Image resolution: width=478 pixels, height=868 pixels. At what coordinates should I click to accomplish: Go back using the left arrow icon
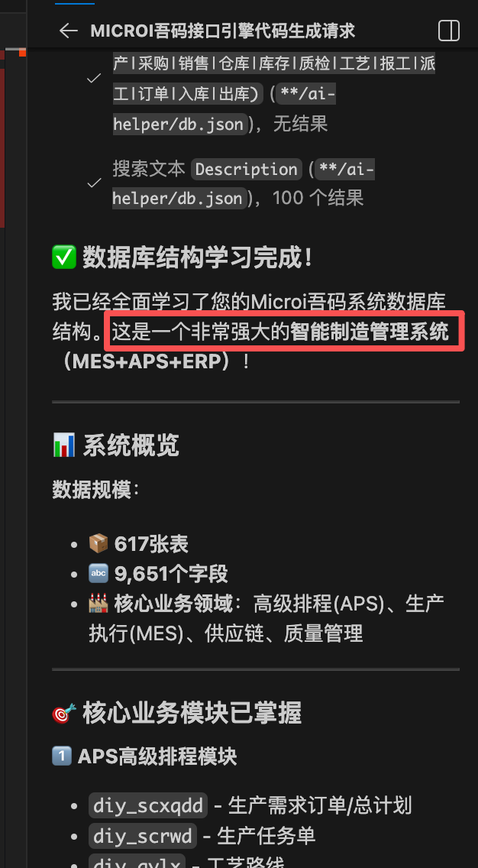tap(68, 31)
